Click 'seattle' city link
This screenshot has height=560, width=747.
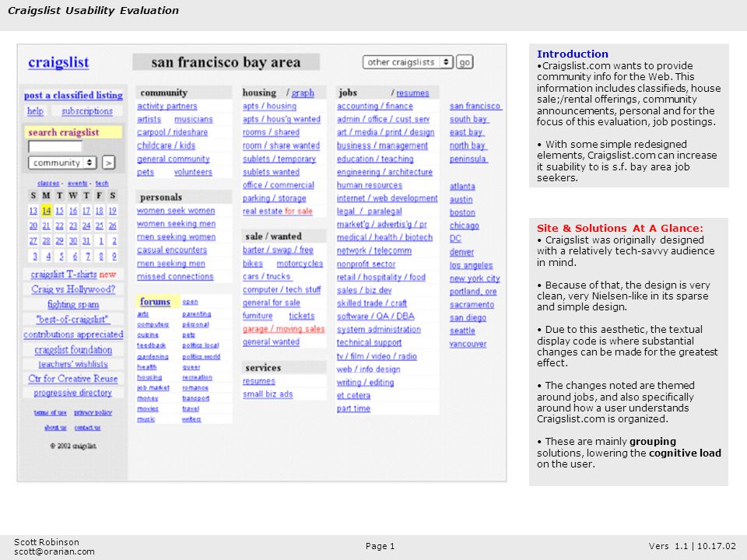tap(462, 331)
